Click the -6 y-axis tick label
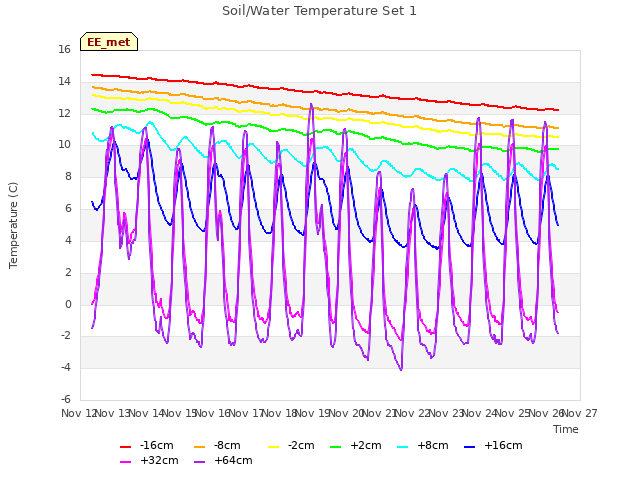The width and height of the screenshot is (640, 480). click(66, 399)
